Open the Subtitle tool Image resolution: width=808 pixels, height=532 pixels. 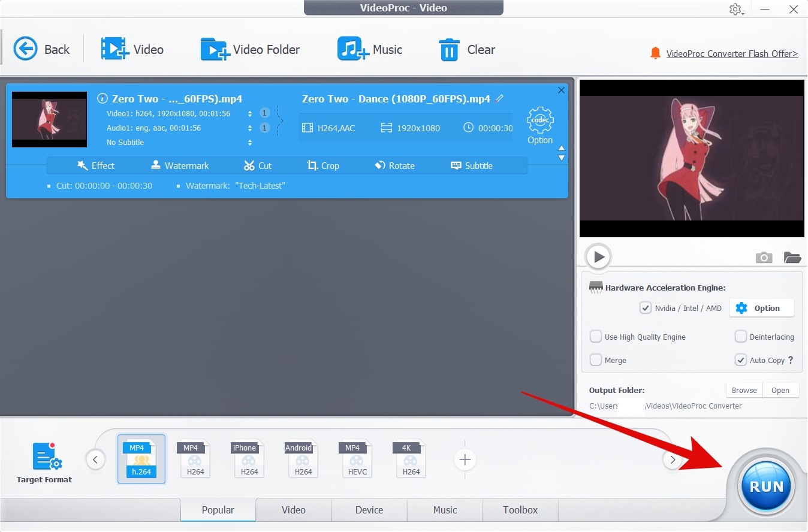coord(472,165)
